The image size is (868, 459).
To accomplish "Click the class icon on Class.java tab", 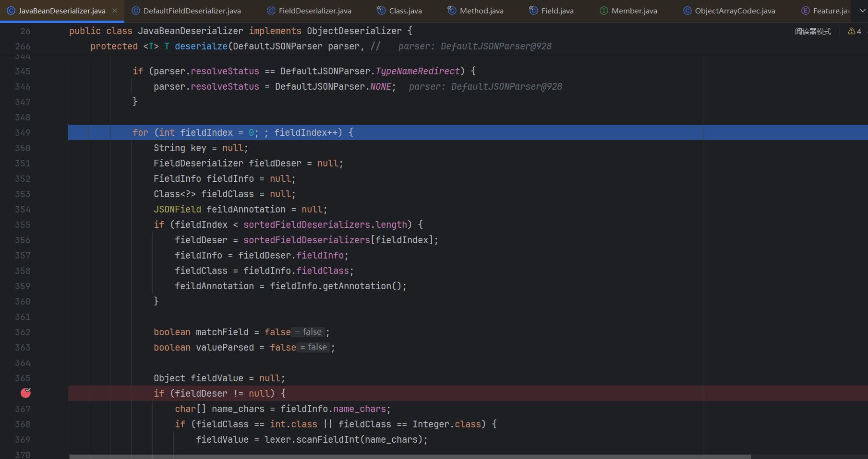I will tap(381, 11).
